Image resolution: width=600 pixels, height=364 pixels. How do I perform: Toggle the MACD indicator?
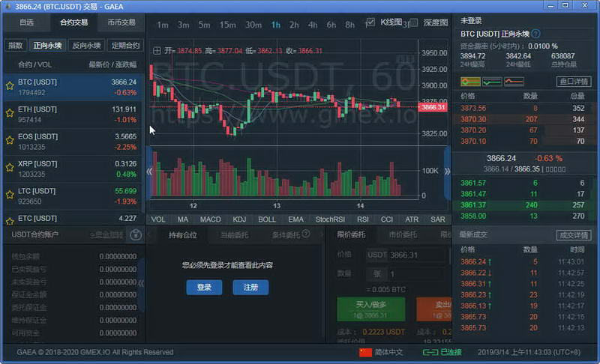tap(210, 219)
